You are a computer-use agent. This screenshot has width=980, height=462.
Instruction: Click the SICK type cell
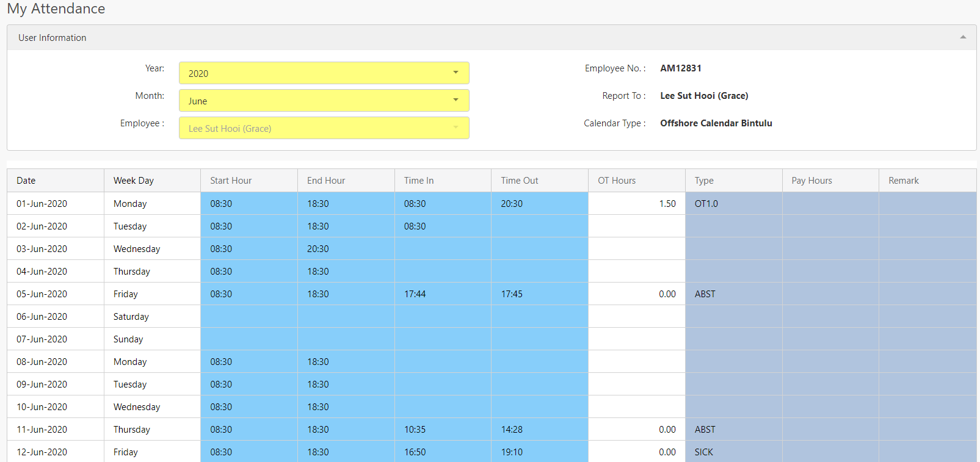point(734,452)
